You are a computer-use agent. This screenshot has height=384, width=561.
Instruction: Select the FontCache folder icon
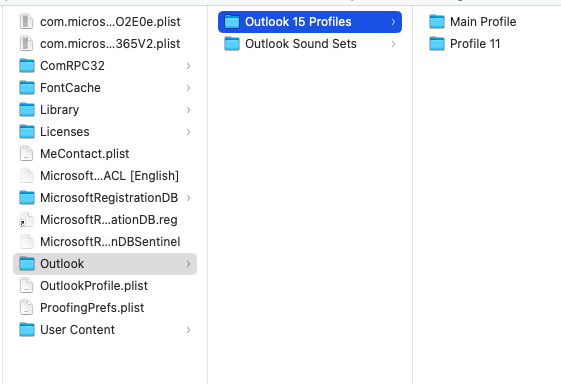click(27, 88)
